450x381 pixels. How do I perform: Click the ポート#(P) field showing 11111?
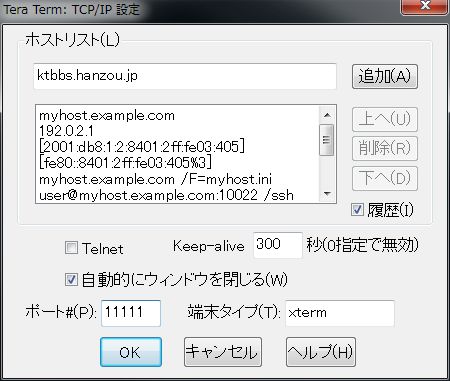pos(131,313)
